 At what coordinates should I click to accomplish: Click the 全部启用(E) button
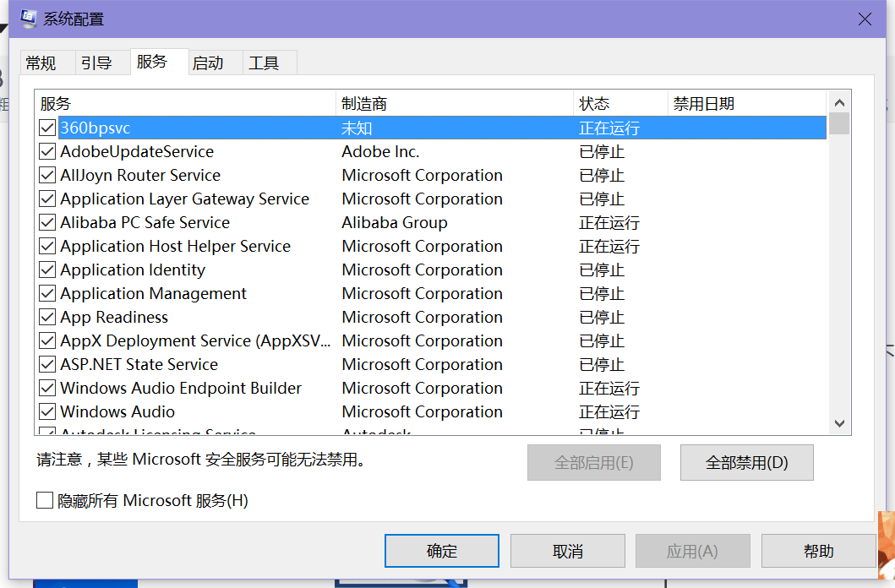(x=593, y=462)
